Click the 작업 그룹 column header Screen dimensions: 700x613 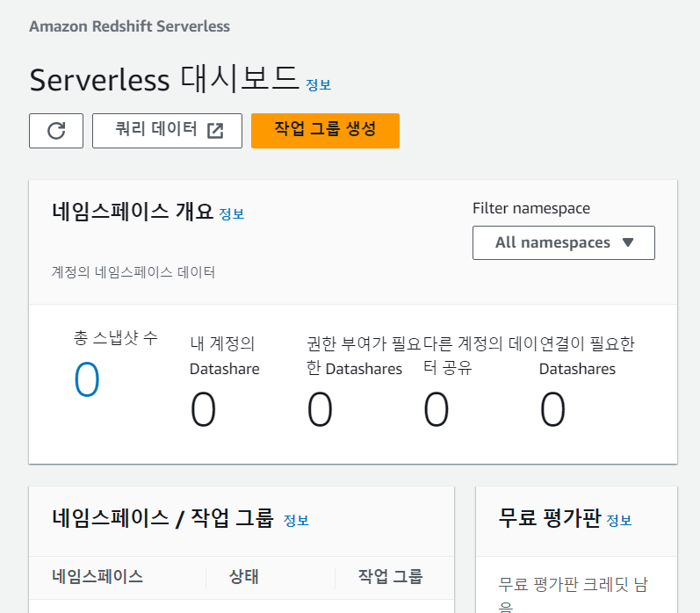click(x=390, y=576)
